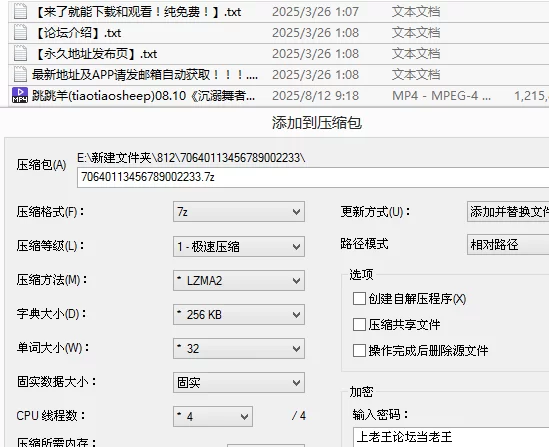
Task: Open the 固实数据大小 dropdown showing 固实
Action: [x=239, y=383]
